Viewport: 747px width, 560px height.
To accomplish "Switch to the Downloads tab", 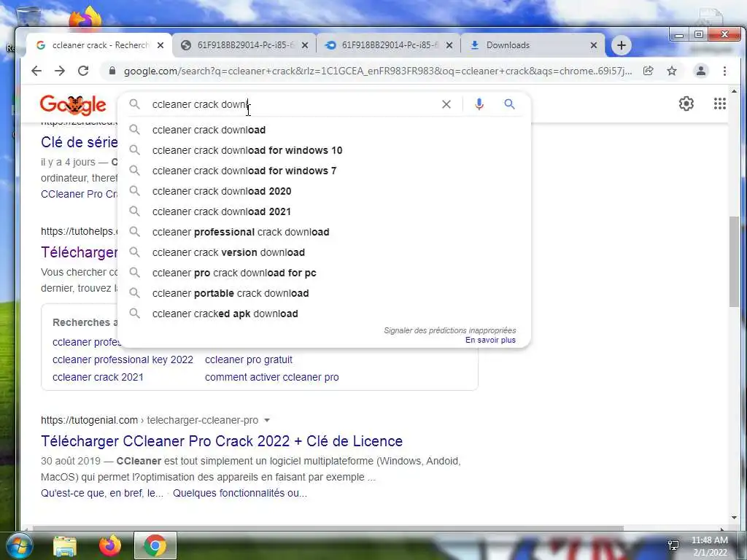I will 533,45.
